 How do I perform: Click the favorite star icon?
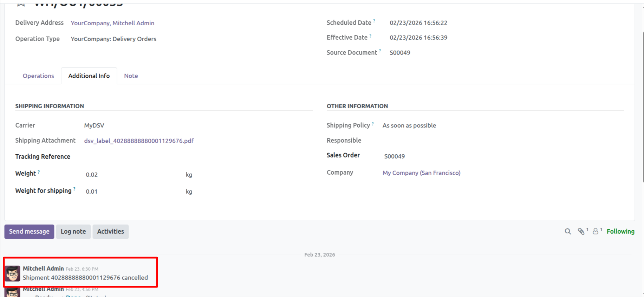(21, 4)
